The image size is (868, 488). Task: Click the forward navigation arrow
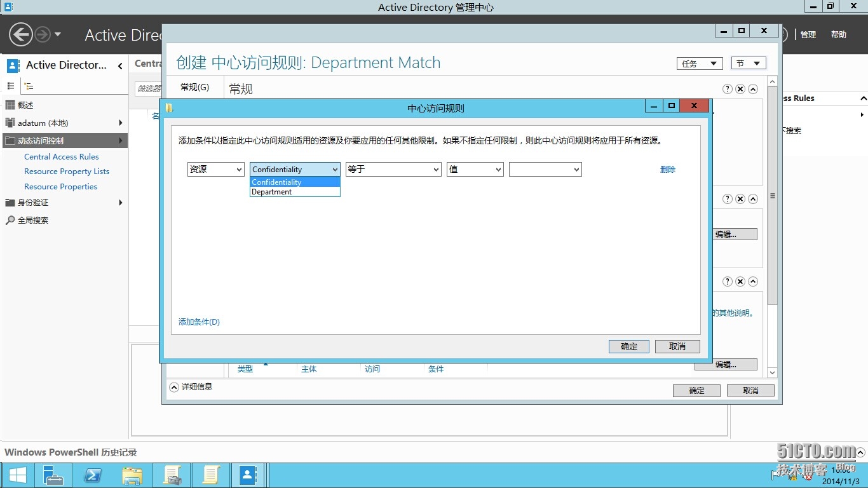tap(42, 34)
